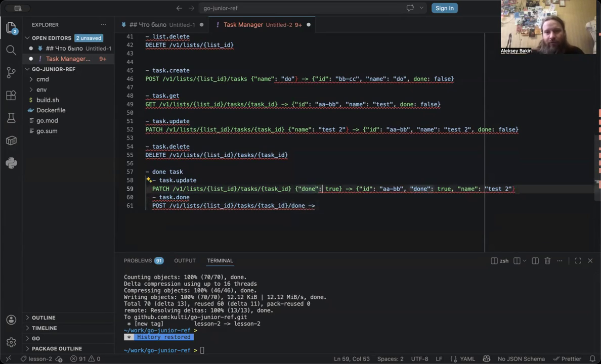
Task: Click the Aleksey Bakin webcam thumbnail
Action: (x=548, y=27)
